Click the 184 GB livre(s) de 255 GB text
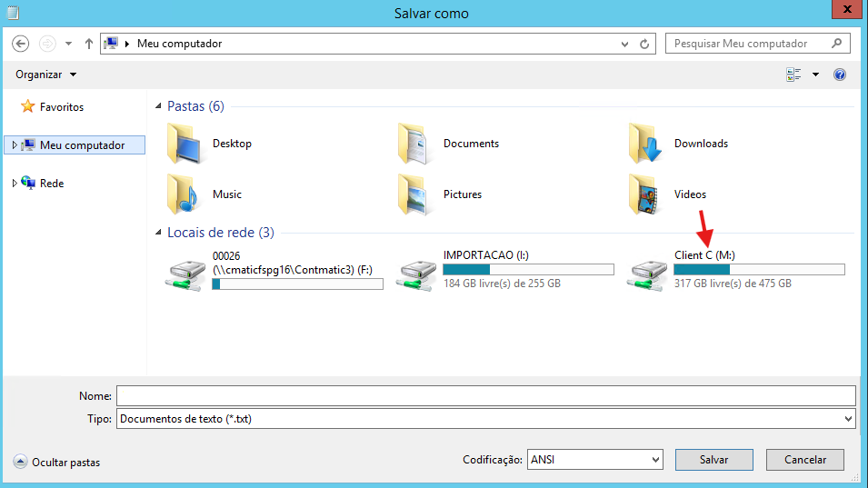 (502, 284)
